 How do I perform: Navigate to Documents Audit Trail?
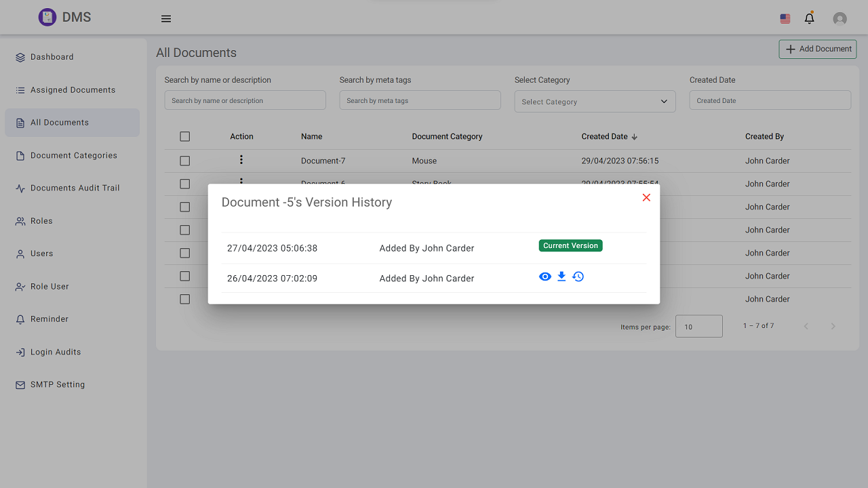point(73,188)
